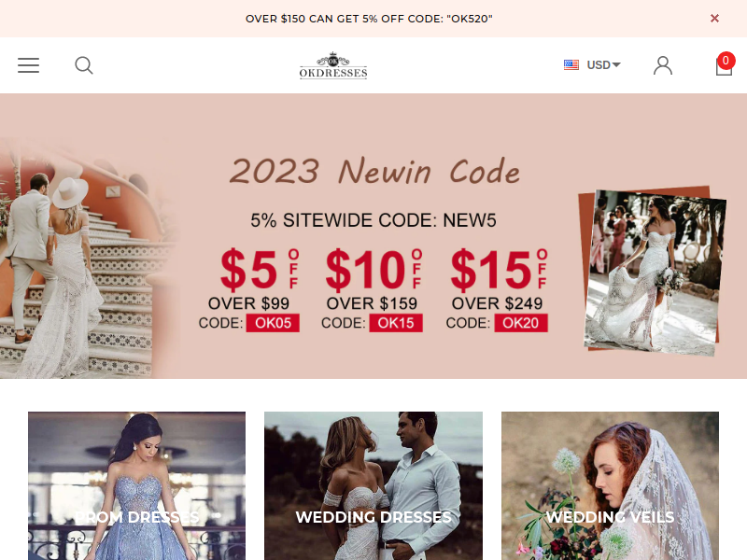This screenshot has height=560, width=747.
Task: Click the OK05 coupon code label
Action: pyautogui.click(x=273, y=323)
